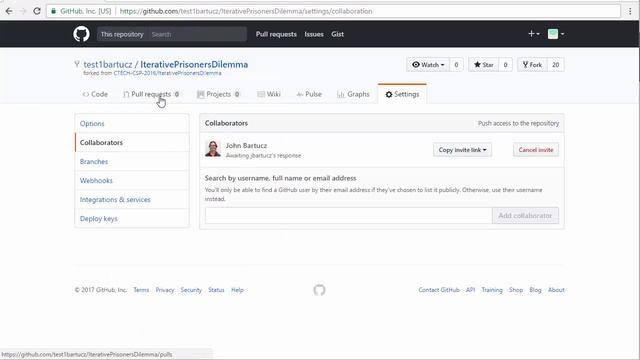Switch to the Projects tab
The height and width of the screenshot is (360, 640).
218,94
